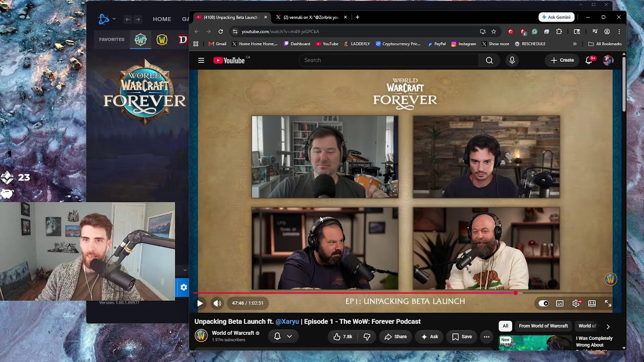Switch to theater mode

pyautogui.click(x=592, y=303)
